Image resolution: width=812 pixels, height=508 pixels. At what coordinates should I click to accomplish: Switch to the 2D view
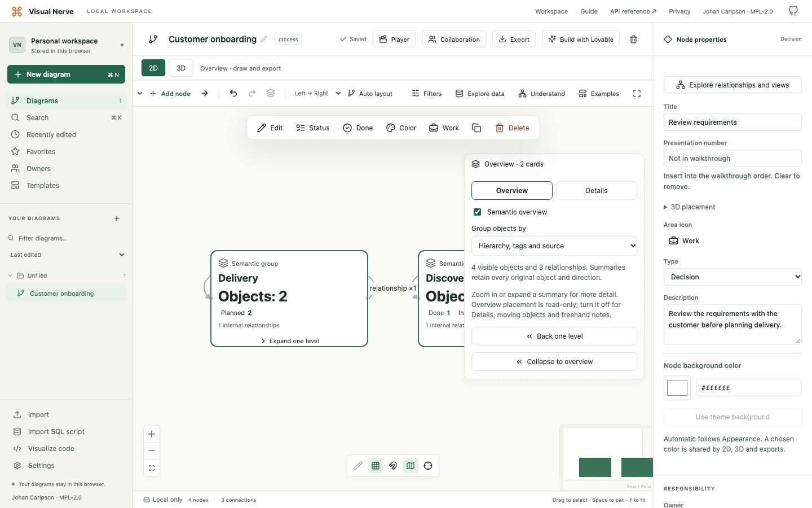pyautogui.click(x=153, y=68)
